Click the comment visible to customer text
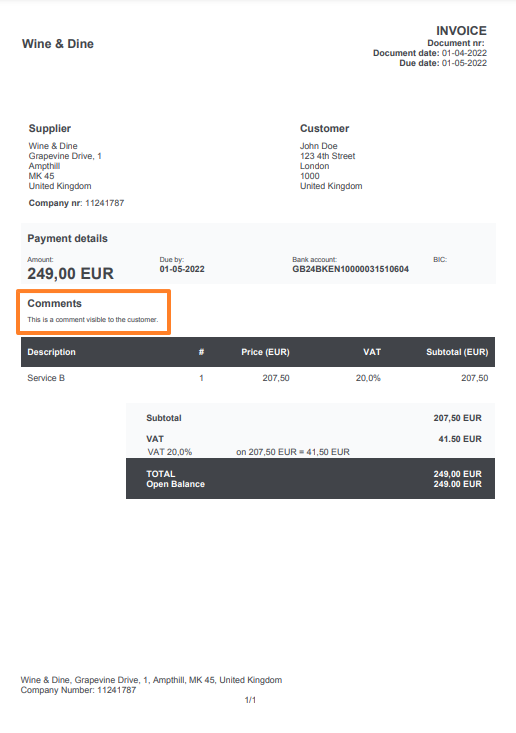 [x=93, y=320]
